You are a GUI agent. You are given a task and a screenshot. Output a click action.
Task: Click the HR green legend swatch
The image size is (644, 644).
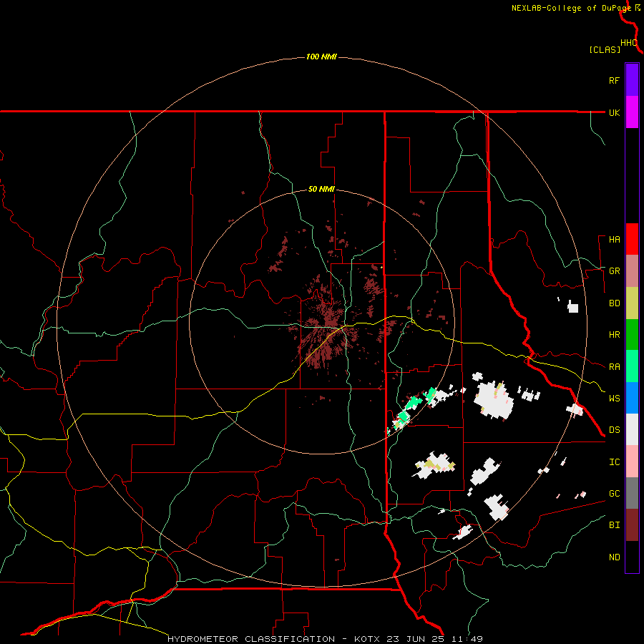[x=632, y=335]
